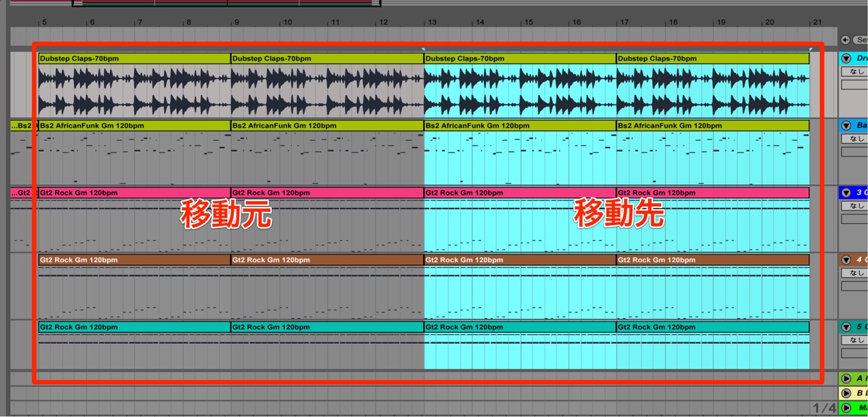Image resolution: width=868 pixels, height=417 pixels.
Task: Click bar 13 on the timeline ruler
Action: click(432, 22)
